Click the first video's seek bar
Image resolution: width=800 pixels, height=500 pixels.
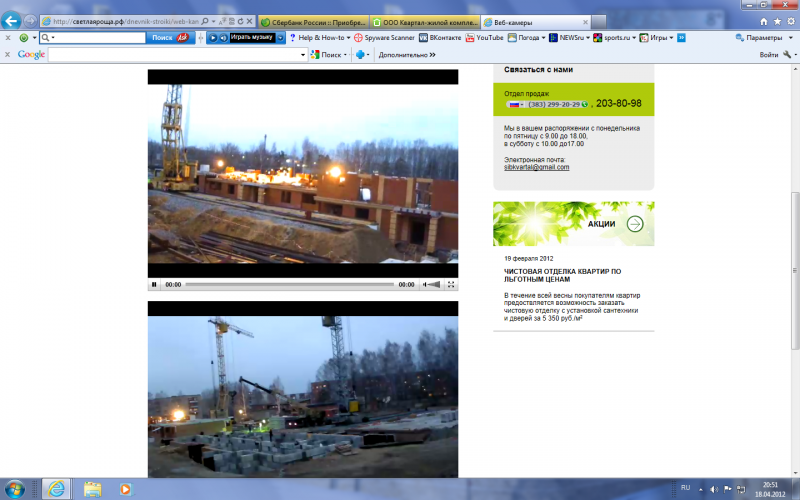click(x=288, y=285)
